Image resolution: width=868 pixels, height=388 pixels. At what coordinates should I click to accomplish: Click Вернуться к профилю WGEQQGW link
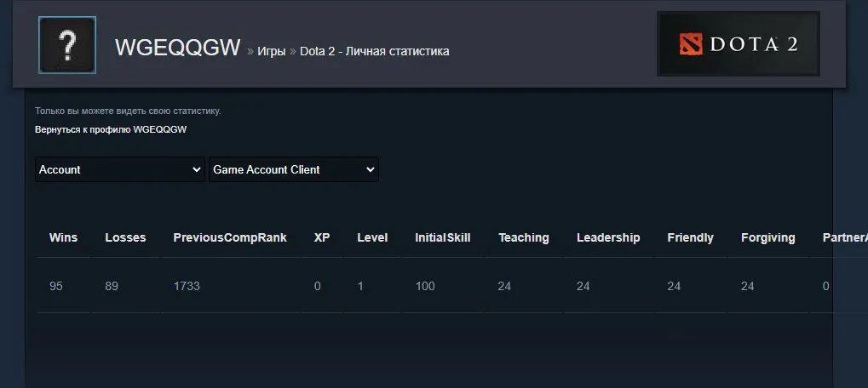[x=111, y=130]
